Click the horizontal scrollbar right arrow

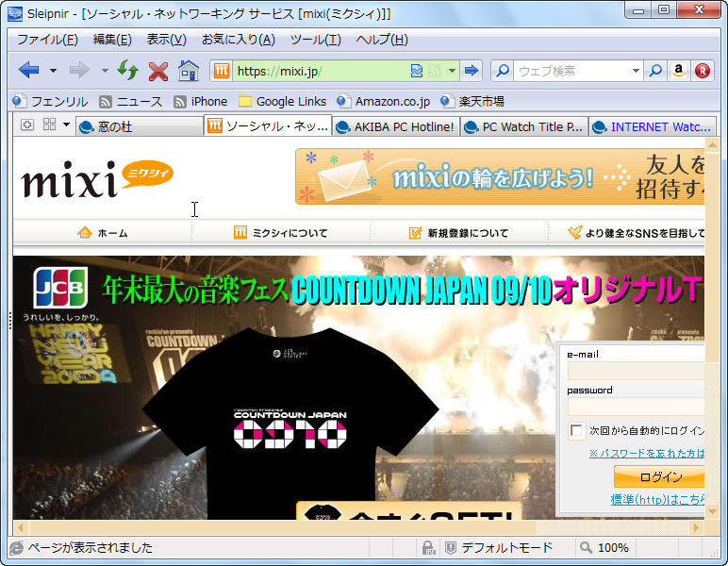(696, 527)
